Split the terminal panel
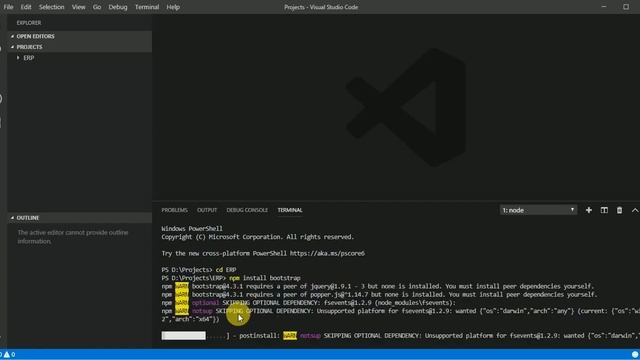Image resolution: width=640 pixels, height=360 pixels. click(x=604, y=210)
